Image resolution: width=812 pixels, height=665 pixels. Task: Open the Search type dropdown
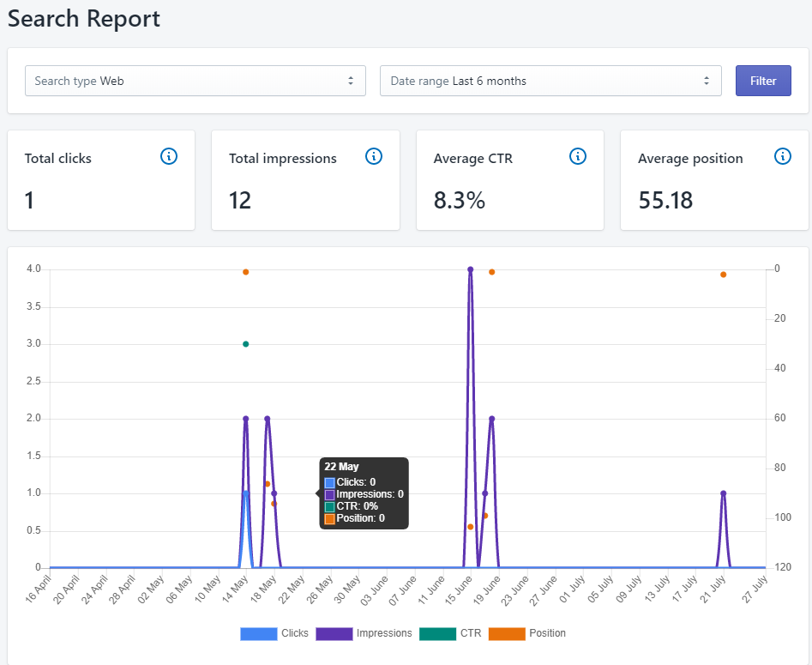pyautogui.click(x=195, y=81)
